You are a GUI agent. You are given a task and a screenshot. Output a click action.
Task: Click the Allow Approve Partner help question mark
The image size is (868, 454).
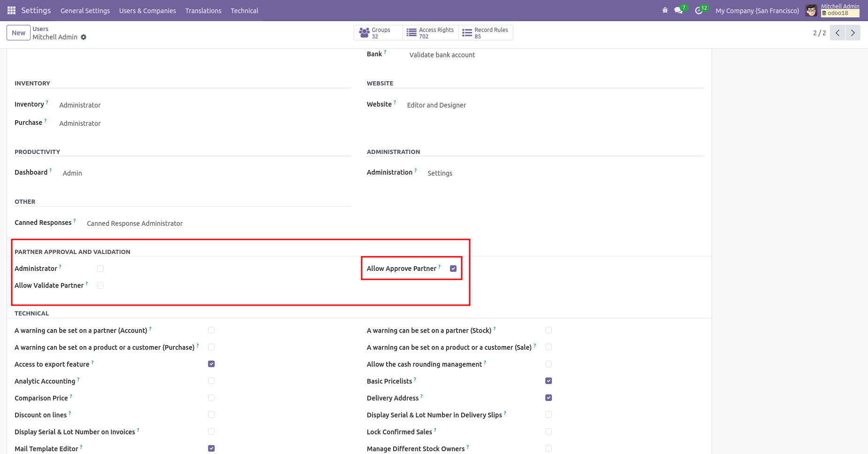[x=439, y=266]
